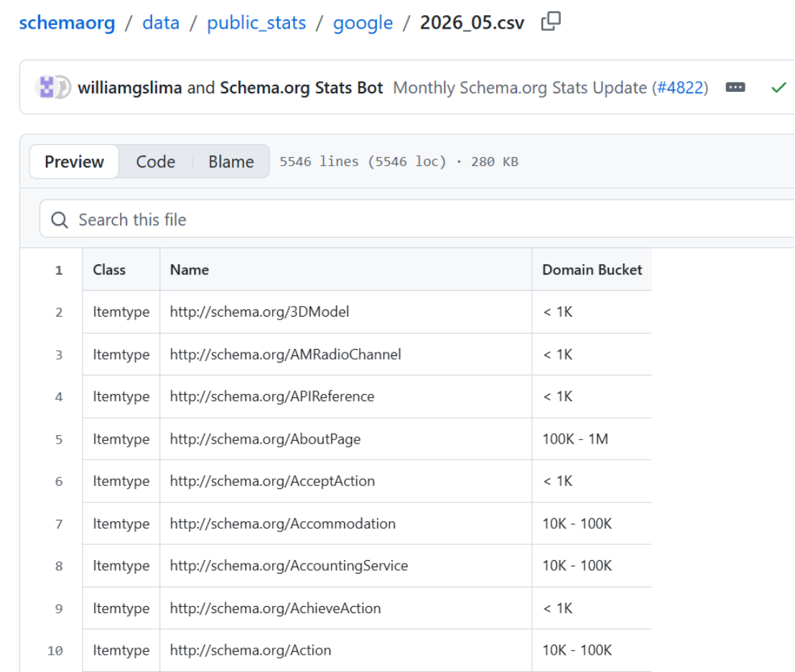The height and width of the screenshot is (672, 795).
Task: Select line number 5
Action: click(x=59, y=439)
